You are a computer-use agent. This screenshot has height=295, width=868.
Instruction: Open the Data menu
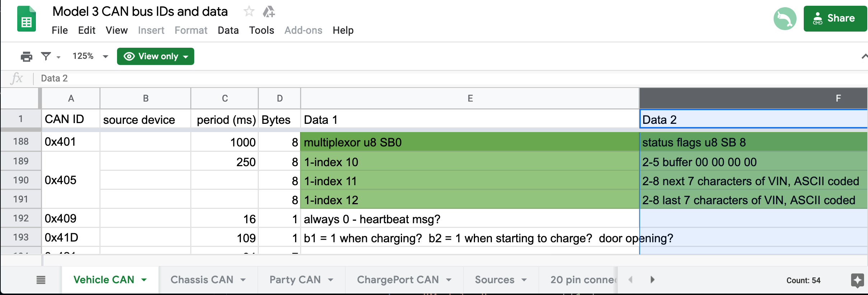[228, 30]
